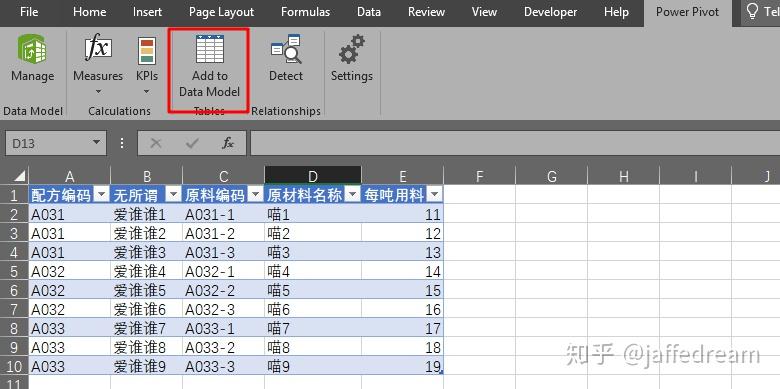Click the Tell me lightbulb icon
This screenshot has height=389, width=780.
(x=753, y=12)
